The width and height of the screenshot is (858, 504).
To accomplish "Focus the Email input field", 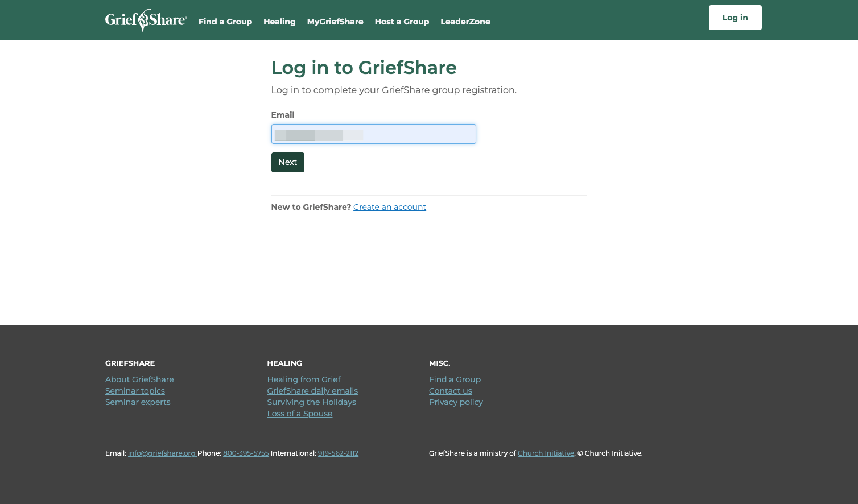I will [x=374, y=134].
